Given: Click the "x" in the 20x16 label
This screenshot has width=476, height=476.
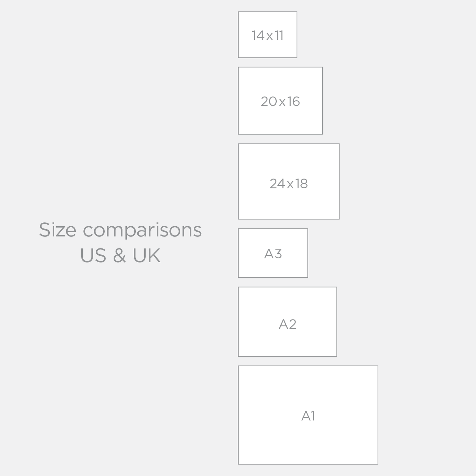Looking at the screenshot, I should 282,102.
